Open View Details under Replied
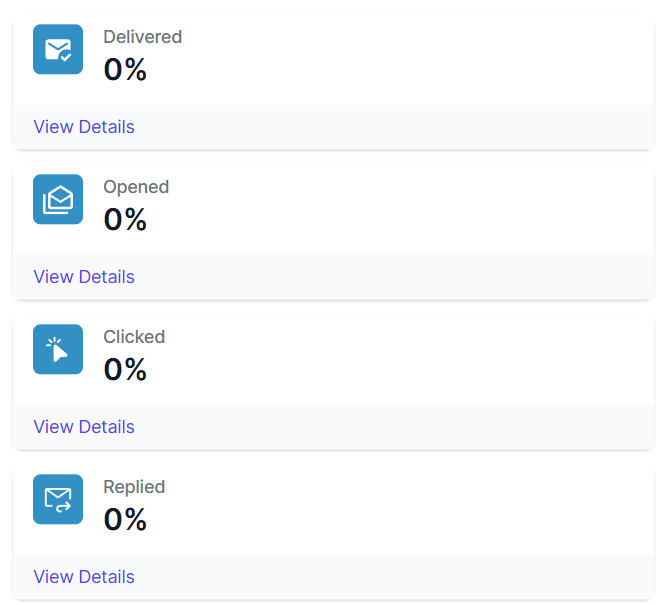Screen dimensions: 664x605 coord(84,577)
